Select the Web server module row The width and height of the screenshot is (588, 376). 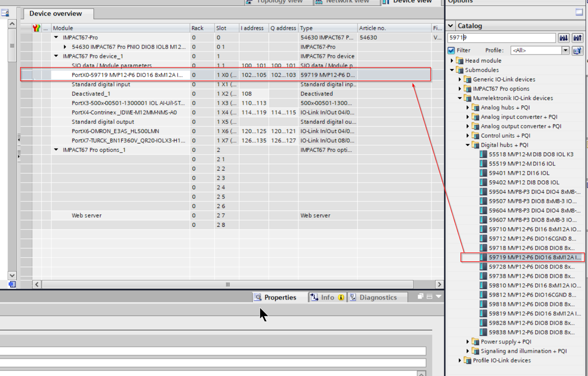(x=232, y=215)
